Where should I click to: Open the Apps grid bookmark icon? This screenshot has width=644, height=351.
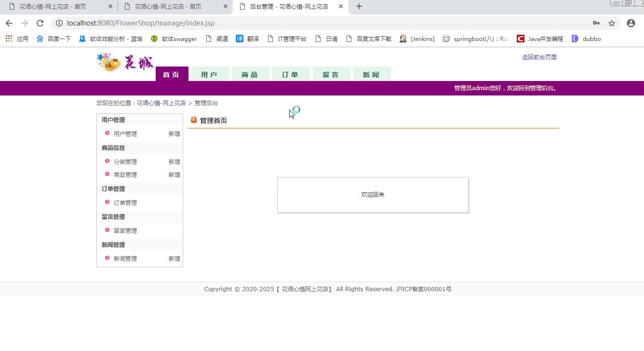(9, 39)
